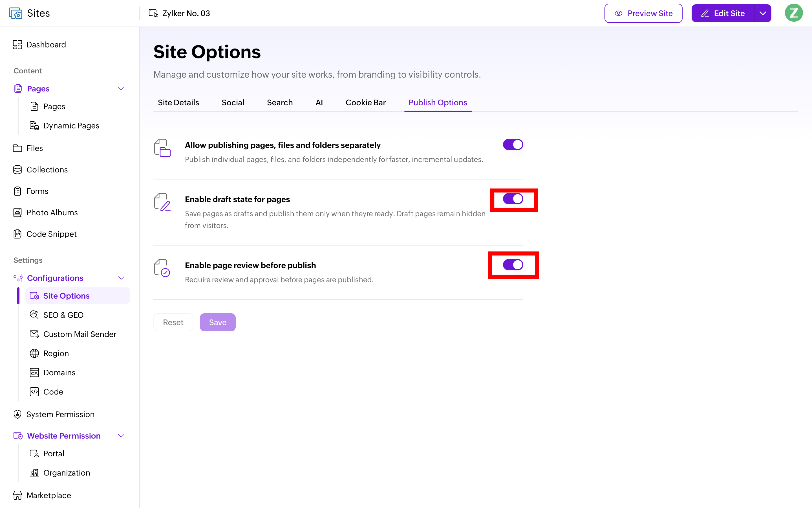Collapse the Website Permission chevron
Image resolution: width=812 pixels, height=508 pixels.
coord(122,436)
